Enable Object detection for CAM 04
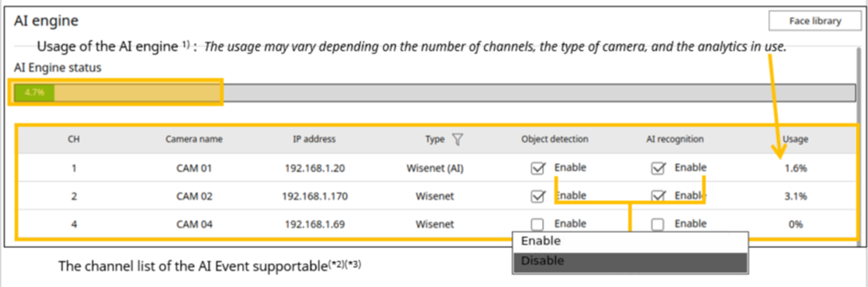The height and width of the screenshot is (287, 868). 537,224
